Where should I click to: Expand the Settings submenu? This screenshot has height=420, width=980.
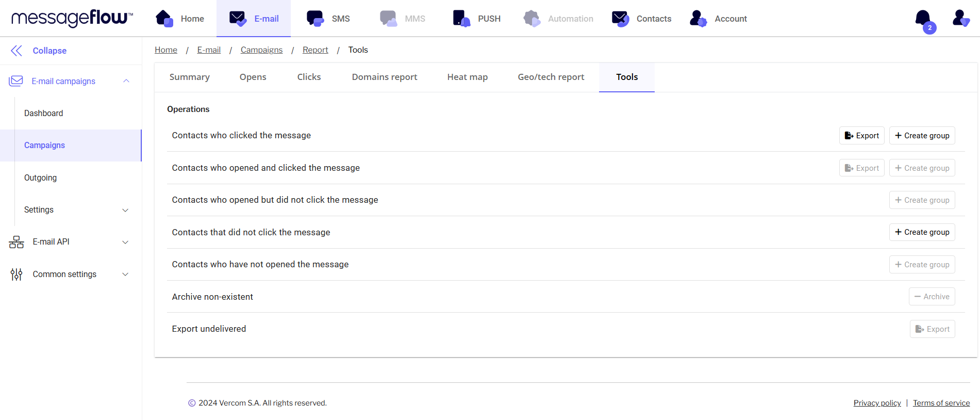point(125,210)
